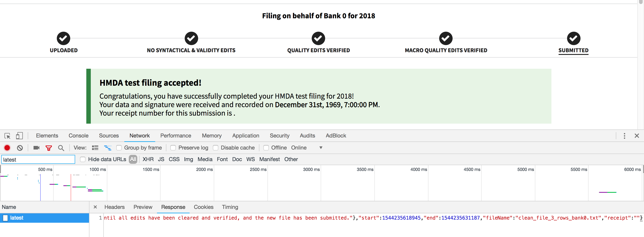Click the request bar near 5500 ms in timeline
The image size is (644, 237).
click(x=608, y=192)
